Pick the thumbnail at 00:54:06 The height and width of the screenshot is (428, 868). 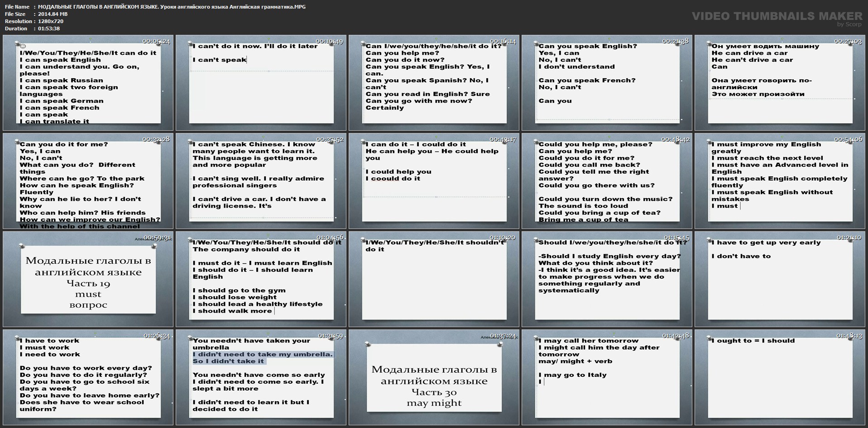[x=780, y=181]
